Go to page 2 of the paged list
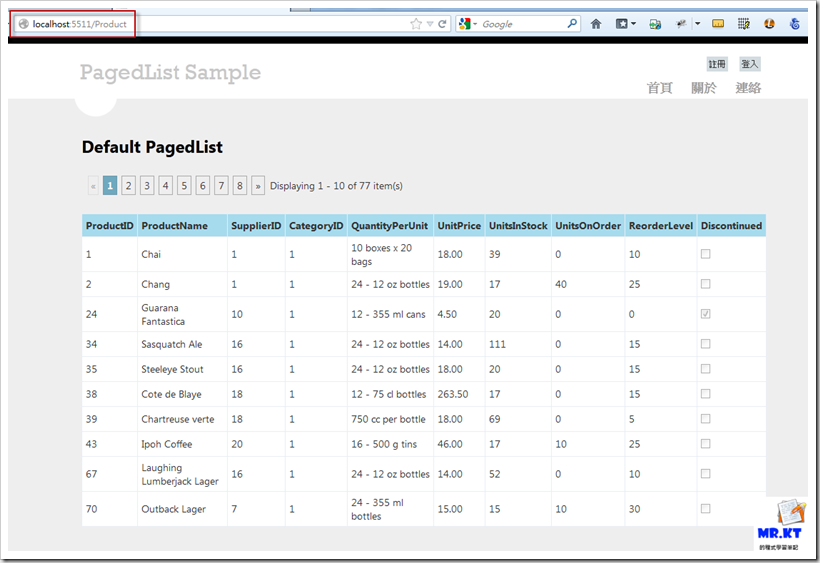 tap(129, 186)
